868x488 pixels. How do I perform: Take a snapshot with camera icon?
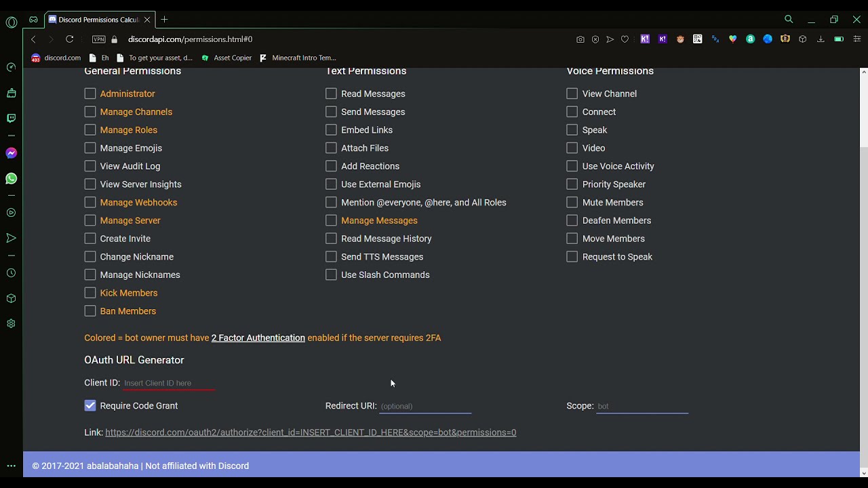(x=580, y=39)
